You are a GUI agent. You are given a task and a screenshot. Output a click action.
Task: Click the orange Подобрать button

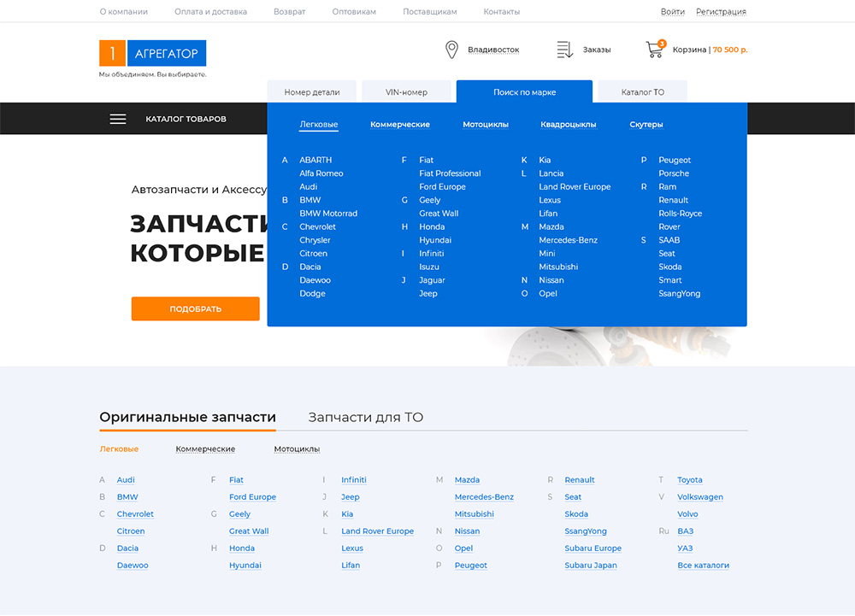(195, 308)
